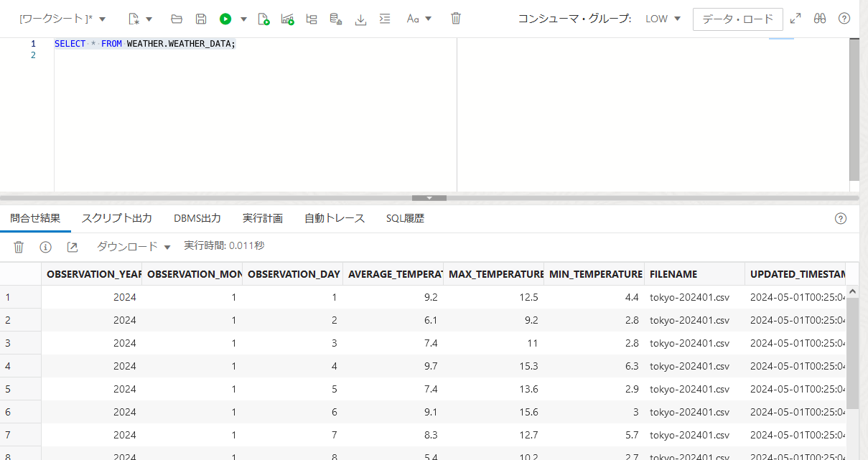Click the results grid vertical scrollbar

coord(852,353)
